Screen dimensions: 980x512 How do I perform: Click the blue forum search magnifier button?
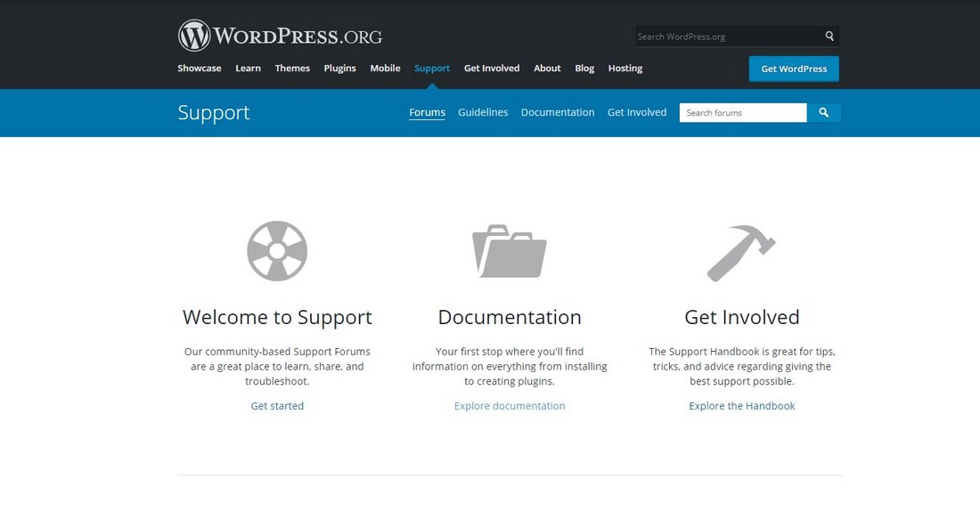click(x=824, y=112)
